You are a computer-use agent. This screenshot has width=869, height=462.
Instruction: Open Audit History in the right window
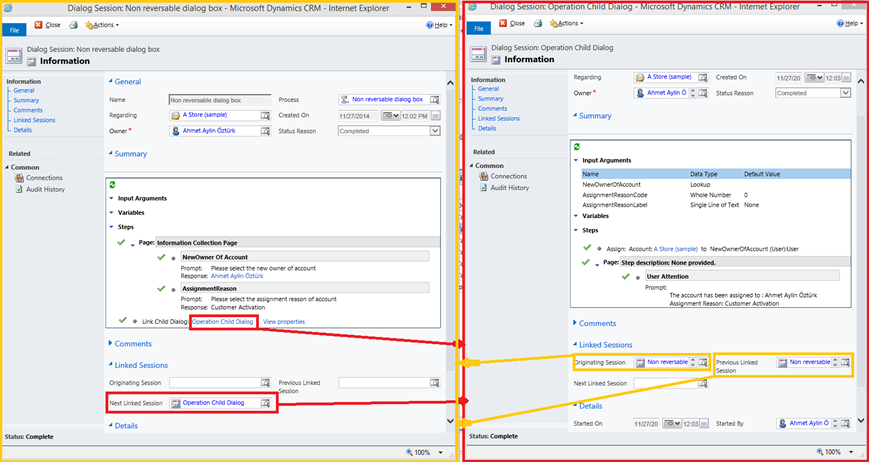[x=504, y=188]
